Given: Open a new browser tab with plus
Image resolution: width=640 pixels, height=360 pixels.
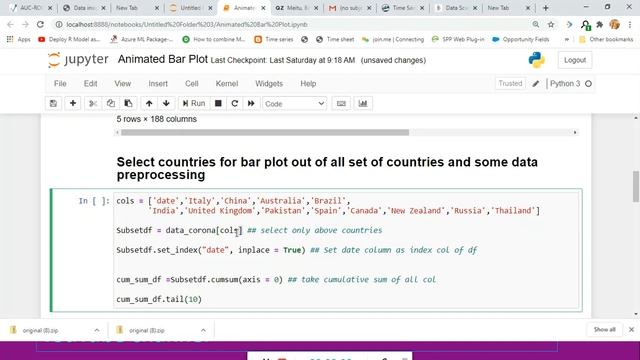Looking at the screenshot, I should pyautogui.click(x=545, y=8).
